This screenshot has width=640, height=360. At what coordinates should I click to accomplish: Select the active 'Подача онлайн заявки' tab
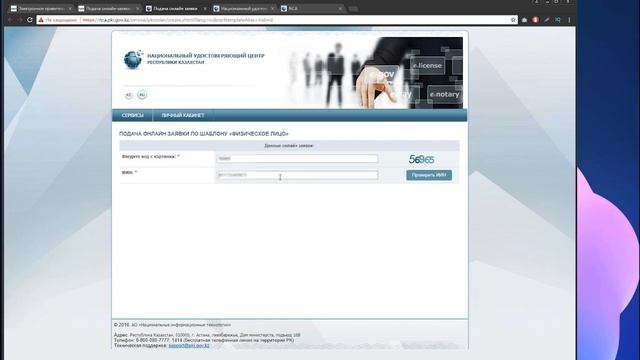click(x=176, y=8)
